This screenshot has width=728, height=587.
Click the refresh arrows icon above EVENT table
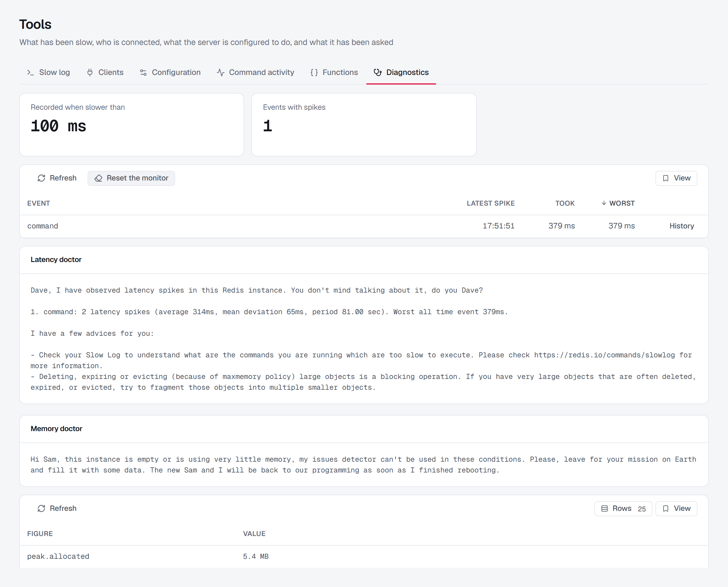click(x=41, y=178)
